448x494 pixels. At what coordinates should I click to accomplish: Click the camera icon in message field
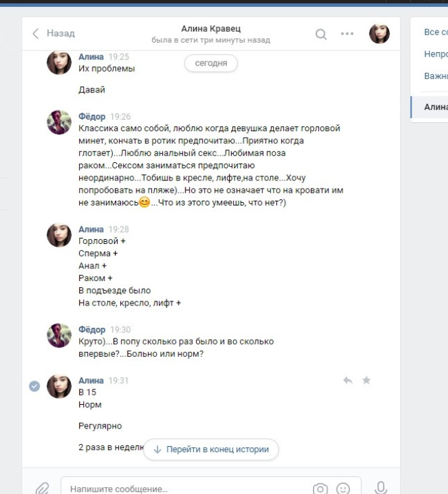point(320,489)
